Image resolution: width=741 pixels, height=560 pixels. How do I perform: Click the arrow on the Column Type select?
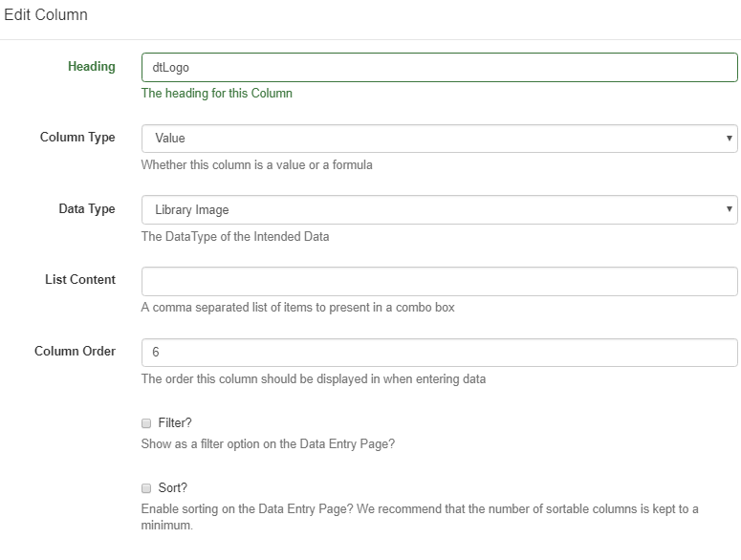(729, 139)
